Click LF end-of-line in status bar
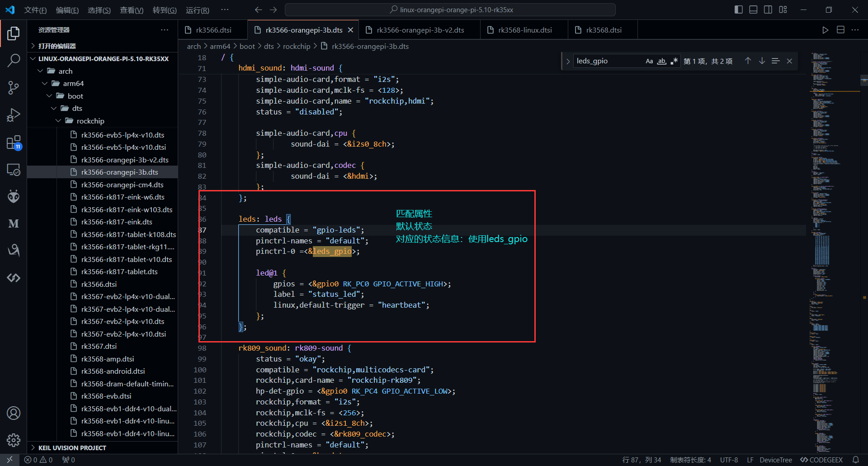868x466 pixels. pyautogui.click(x=750, y=460)
